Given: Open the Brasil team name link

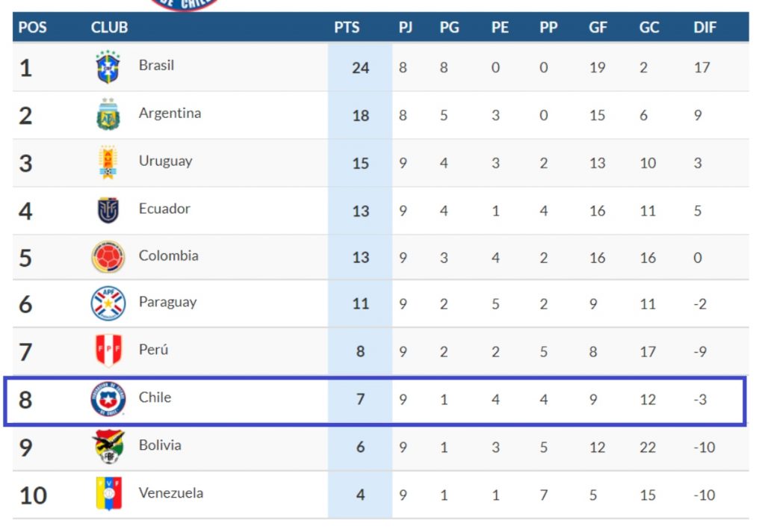Looking at the screenshot, I should click(x=156, y=66).
